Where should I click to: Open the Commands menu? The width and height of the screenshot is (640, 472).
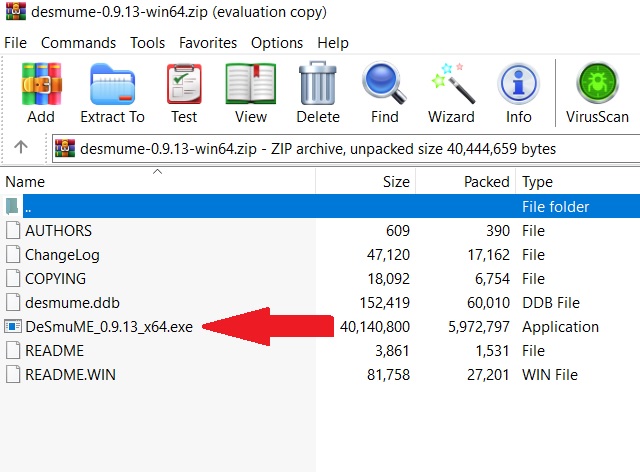(78, 43)
